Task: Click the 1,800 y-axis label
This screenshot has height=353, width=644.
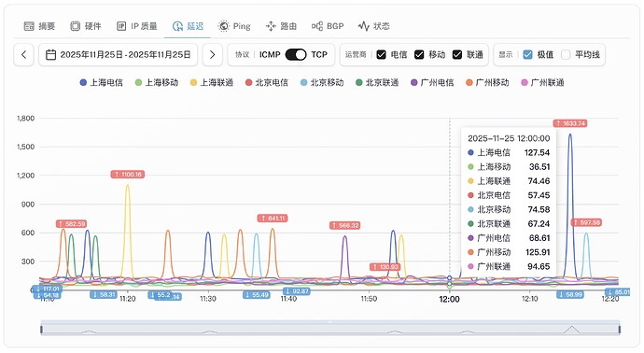Action: click(25, 119)
